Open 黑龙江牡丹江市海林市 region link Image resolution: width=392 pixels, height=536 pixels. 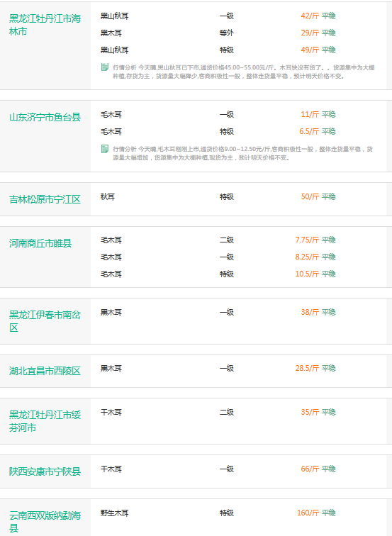click(45, 25)
